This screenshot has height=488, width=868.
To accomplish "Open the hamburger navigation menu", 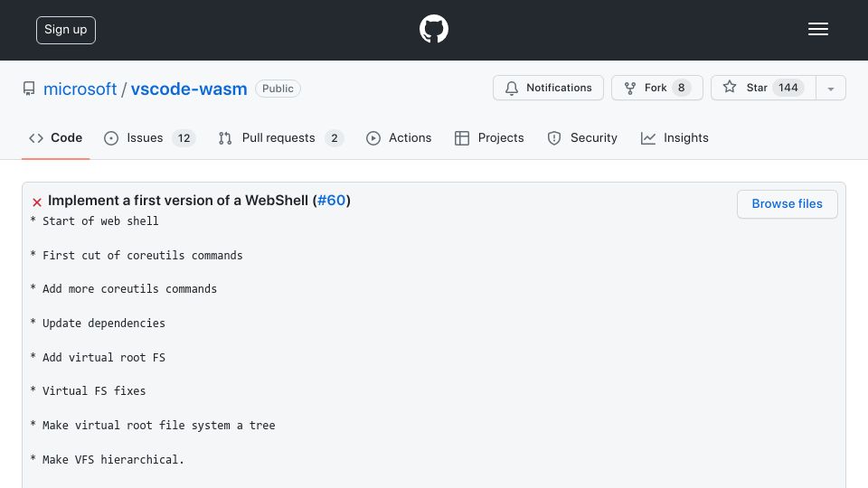I will (x=817, y=29).
